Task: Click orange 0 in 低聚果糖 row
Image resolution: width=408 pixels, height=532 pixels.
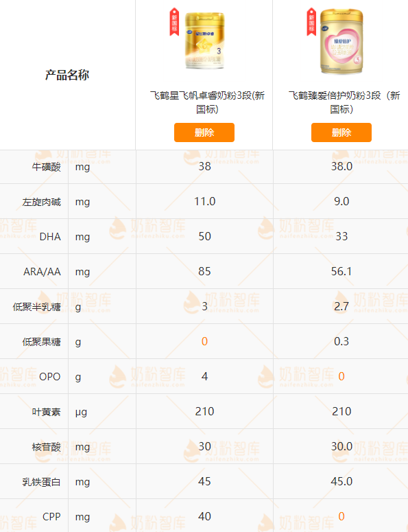Action: [x=204, y=341]
